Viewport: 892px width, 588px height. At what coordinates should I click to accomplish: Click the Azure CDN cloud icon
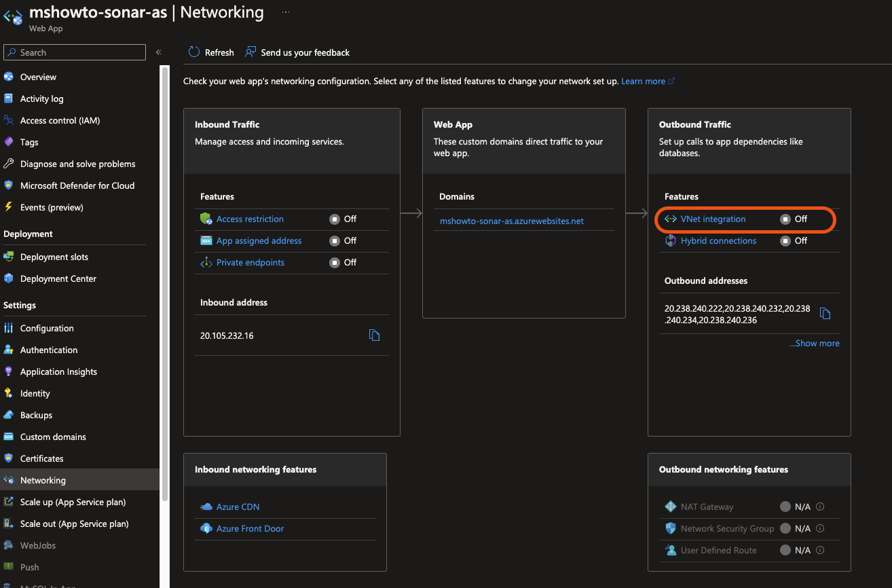click(x=206, y=507)
